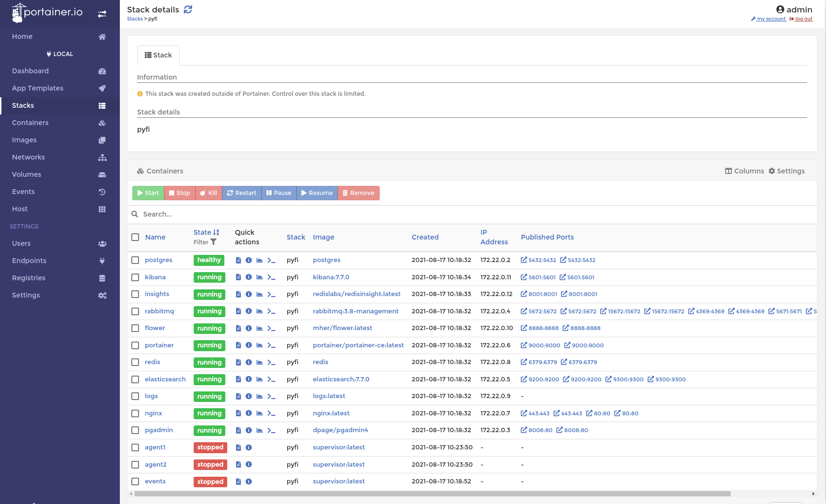
Task: Click the Portainer logo
Action: click(x=47, y=12)
